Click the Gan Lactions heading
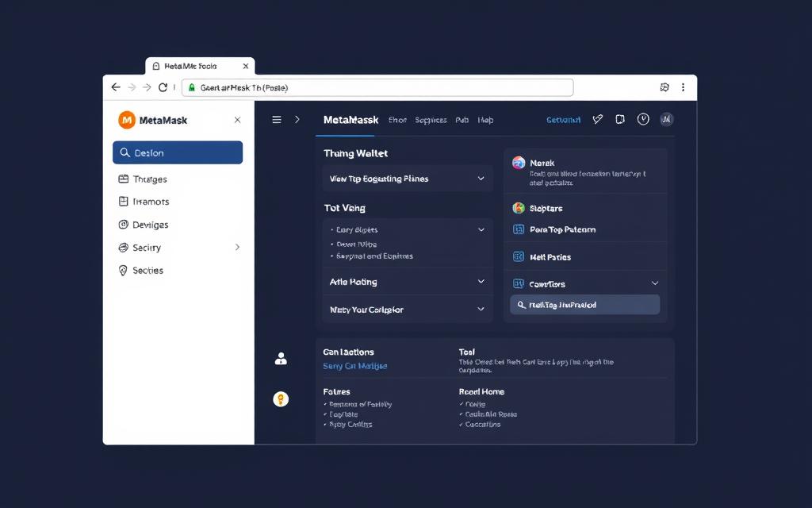 348,352
